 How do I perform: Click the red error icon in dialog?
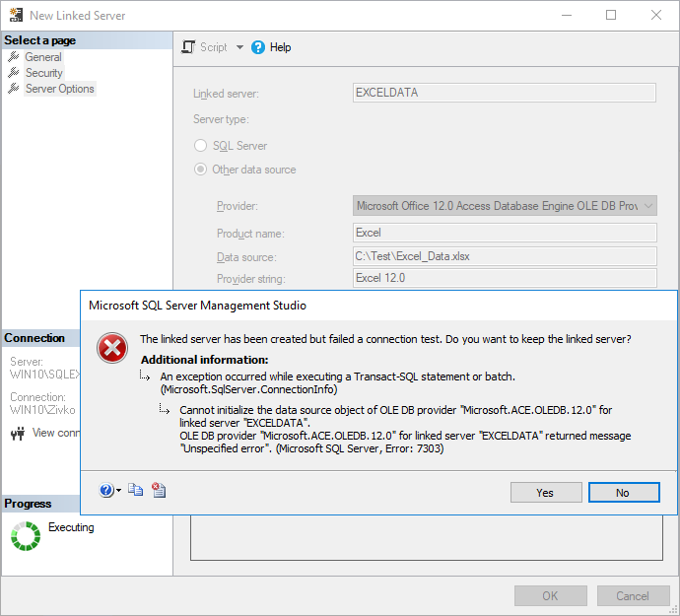click(112, 348)
